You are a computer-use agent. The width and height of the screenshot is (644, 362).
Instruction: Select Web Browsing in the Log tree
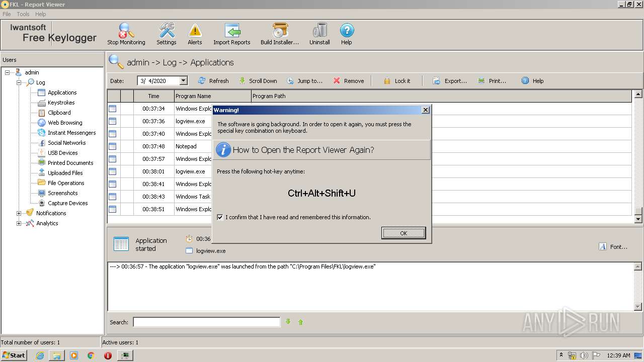[x=65, y=123]
